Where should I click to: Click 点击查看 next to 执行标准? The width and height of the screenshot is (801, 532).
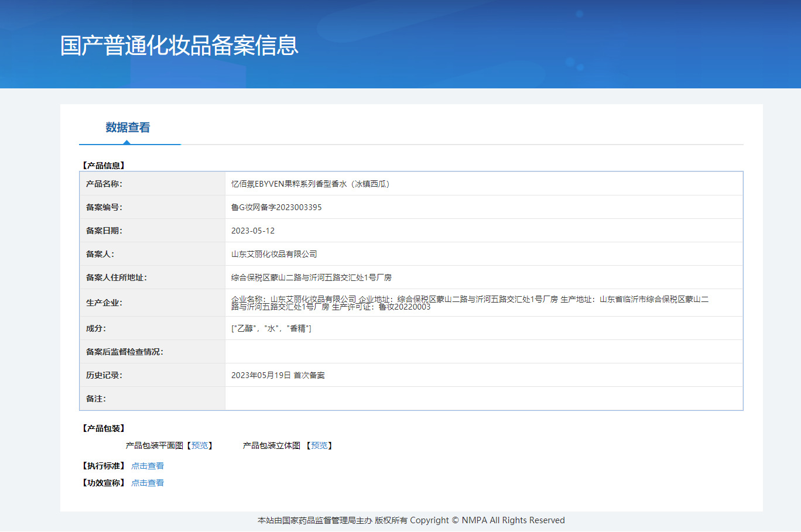(148, 466)
